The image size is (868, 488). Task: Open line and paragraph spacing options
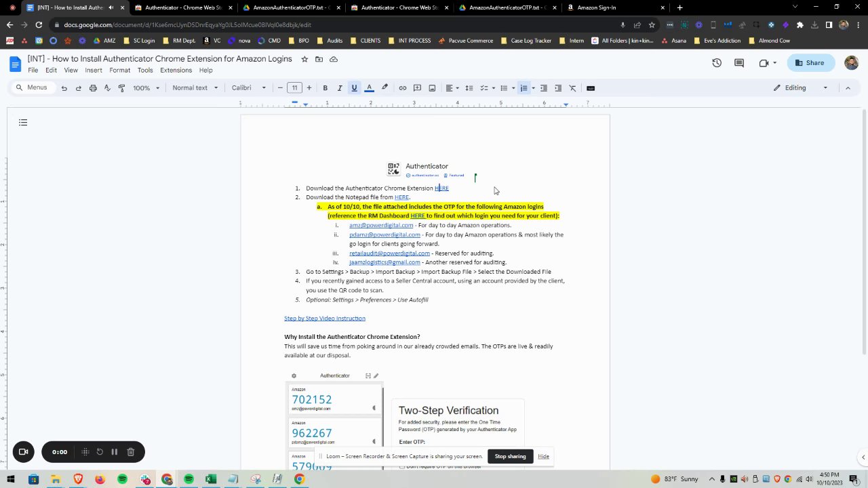pos(469,88)
